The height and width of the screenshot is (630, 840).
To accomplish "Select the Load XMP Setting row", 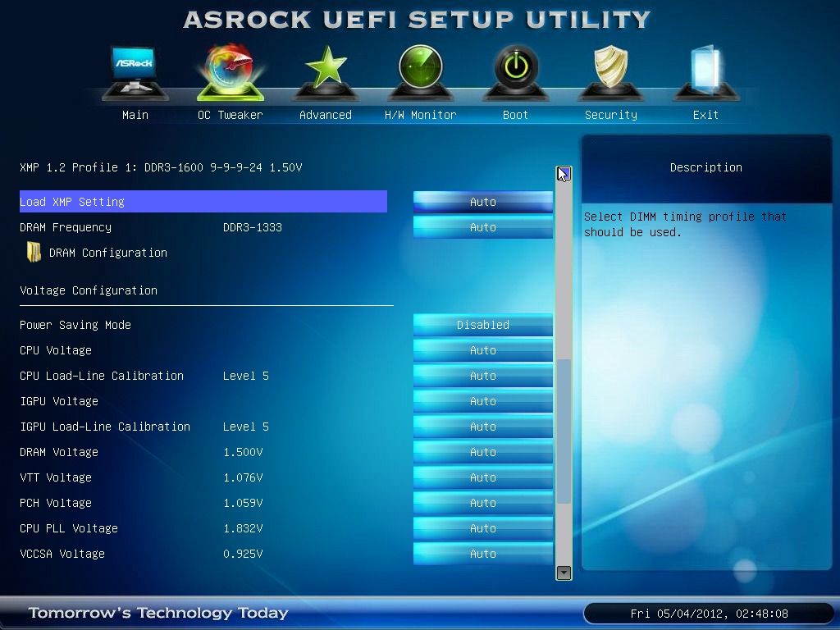I will tap(203, 202).
